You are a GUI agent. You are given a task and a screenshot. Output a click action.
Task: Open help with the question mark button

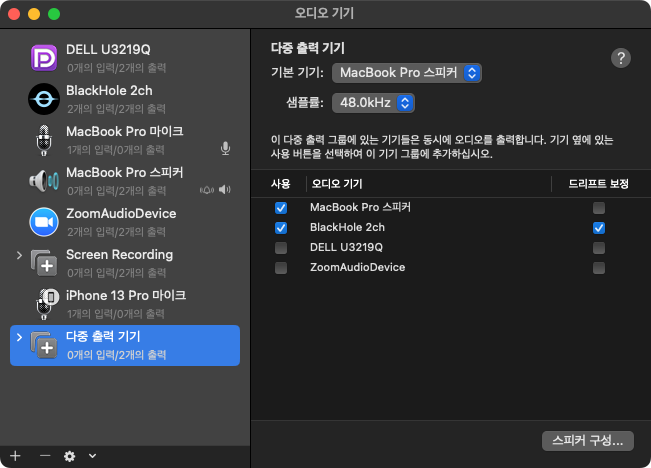(x=621, y=58)
